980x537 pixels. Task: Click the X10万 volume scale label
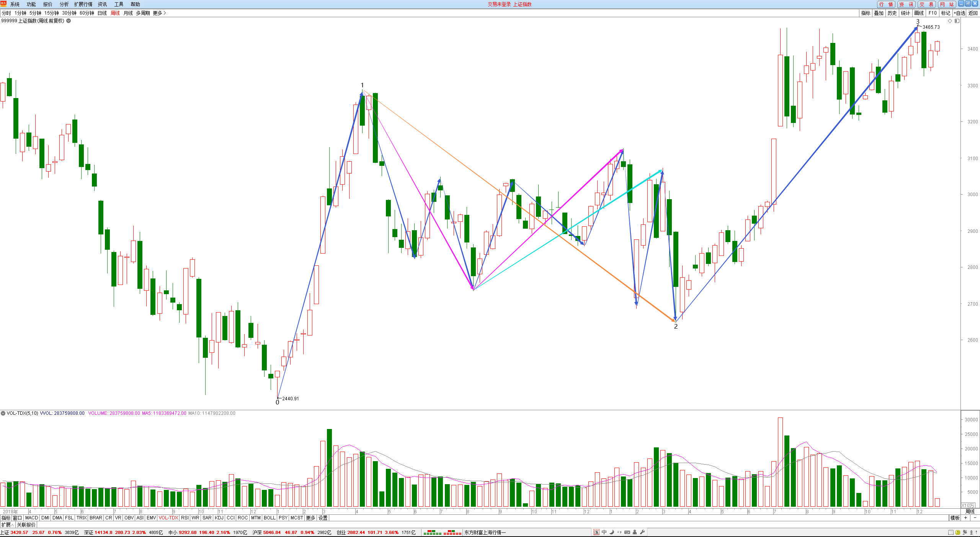click(968, 506)
